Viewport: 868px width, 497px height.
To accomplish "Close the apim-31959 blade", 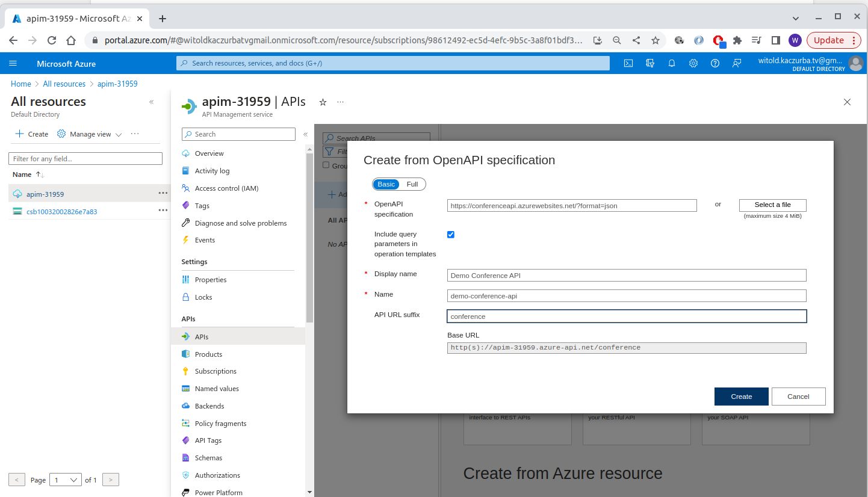I will point(847,102).
